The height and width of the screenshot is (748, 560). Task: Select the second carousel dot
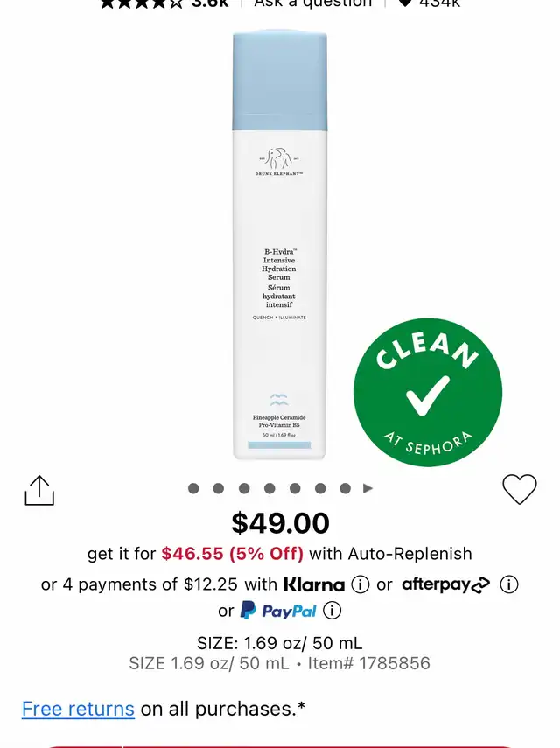point(219,488)
